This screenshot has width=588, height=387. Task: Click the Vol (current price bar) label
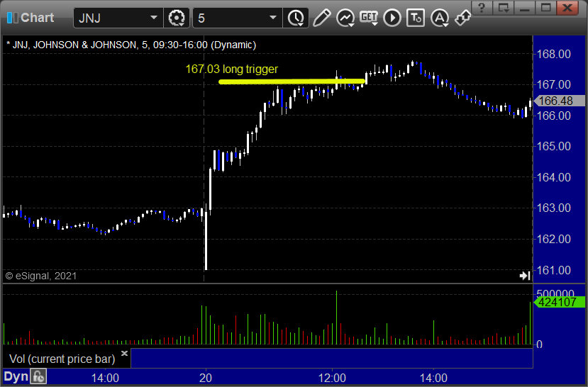[62, 359]
